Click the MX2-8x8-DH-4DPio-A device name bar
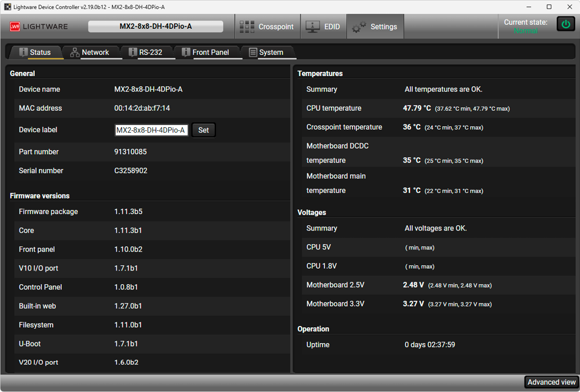The height and width of the screenshot is (392, 580). pyautogui.click(x=156, y=27)
